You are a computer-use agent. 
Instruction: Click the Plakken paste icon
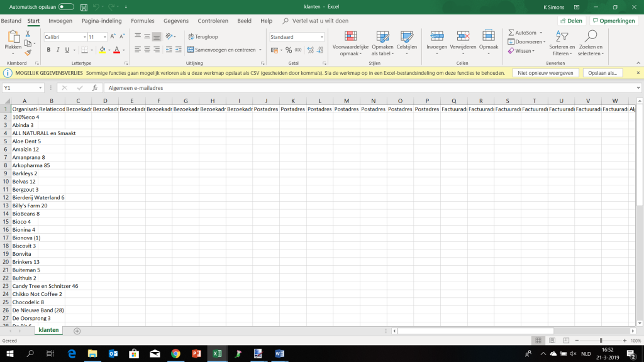point(13,36)
